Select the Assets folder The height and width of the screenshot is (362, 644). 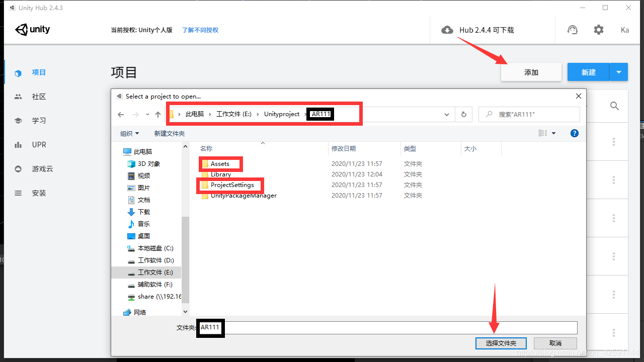point(220,164)
